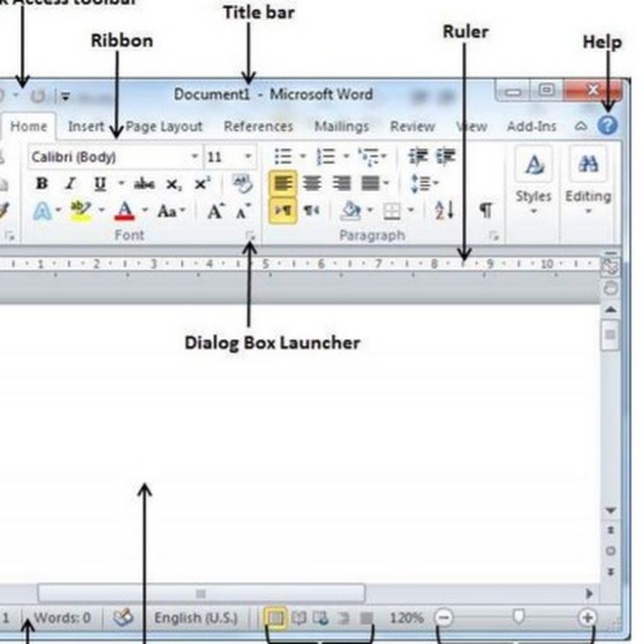Click the Borders icon
644x644 pixels.
tap(391, 212)
